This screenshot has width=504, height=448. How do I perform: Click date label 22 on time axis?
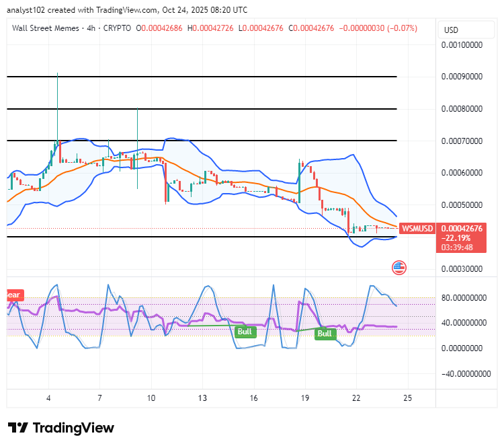pos(356,398)
